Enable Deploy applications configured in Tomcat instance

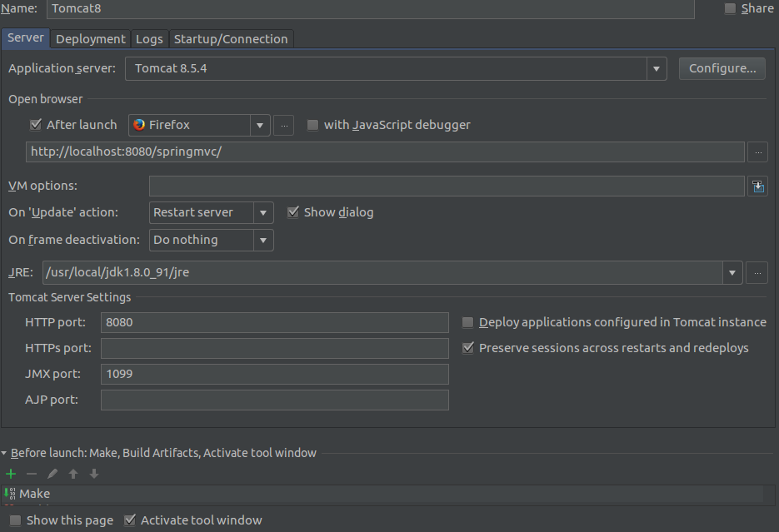(467, 322)
